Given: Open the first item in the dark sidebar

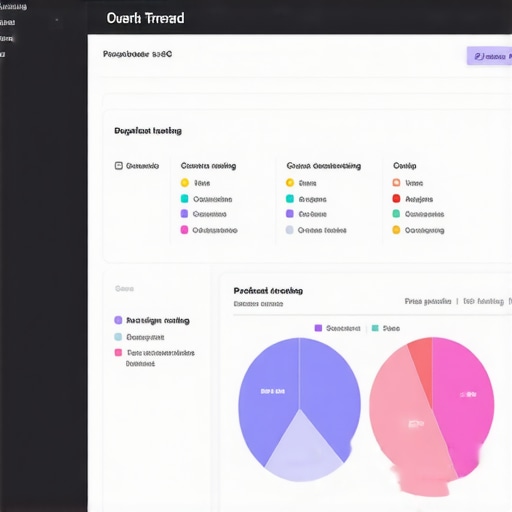Looking at the screenshot, I should pyautogui.click(x=13, y=6).
